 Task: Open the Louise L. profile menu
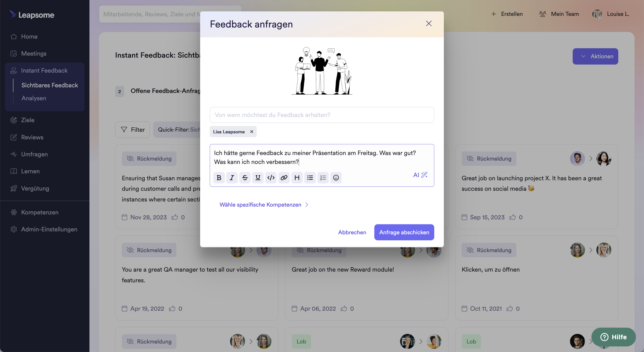point(610,14)
